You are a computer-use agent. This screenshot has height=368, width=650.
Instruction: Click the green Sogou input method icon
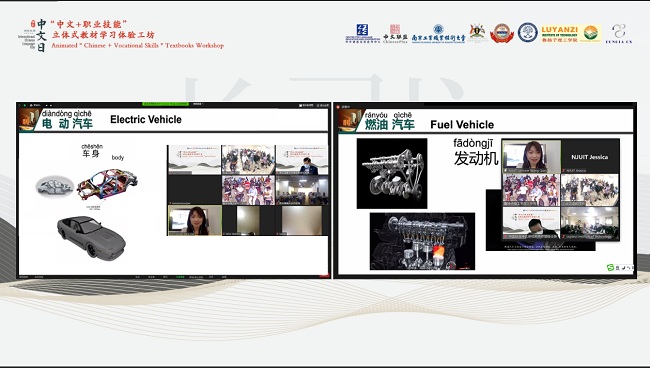click(x=610, y=268)
